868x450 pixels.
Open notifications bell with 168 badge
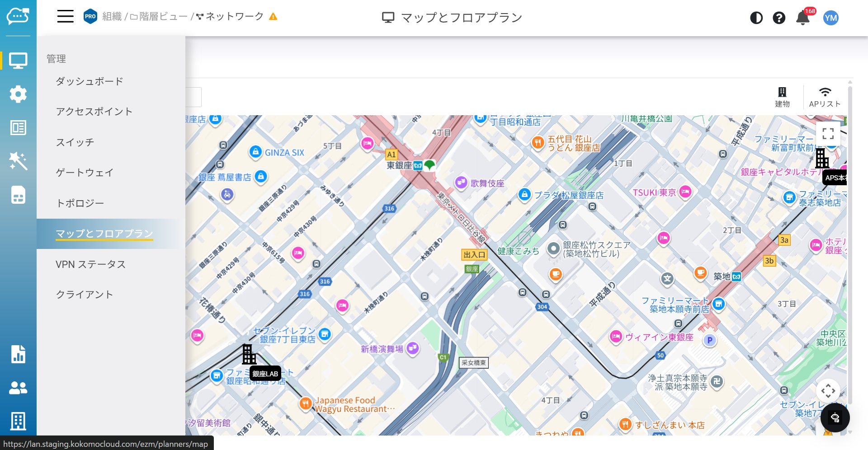click(x=803, y=18)
